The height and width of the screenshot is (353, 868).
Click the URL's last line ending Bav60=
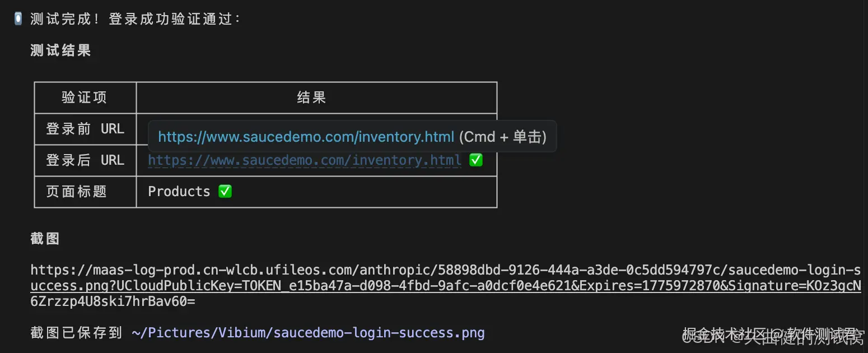tap(113, 301)
